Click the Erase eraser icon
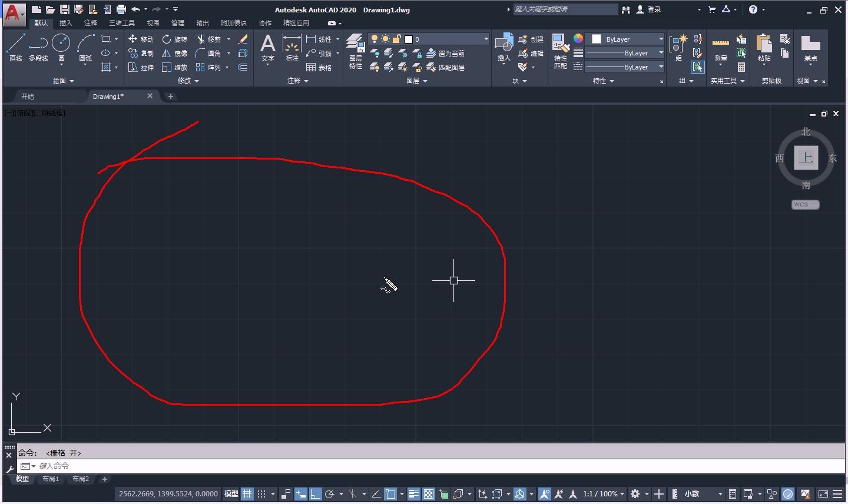Viewport: 848px width, 504px height. coord(243,39)
